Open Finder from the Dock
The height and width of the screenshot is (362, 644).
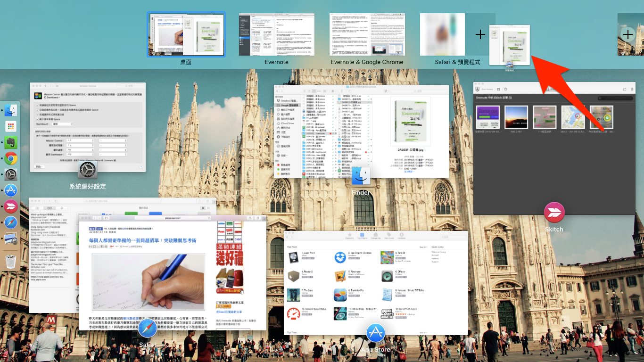point(11,111)
